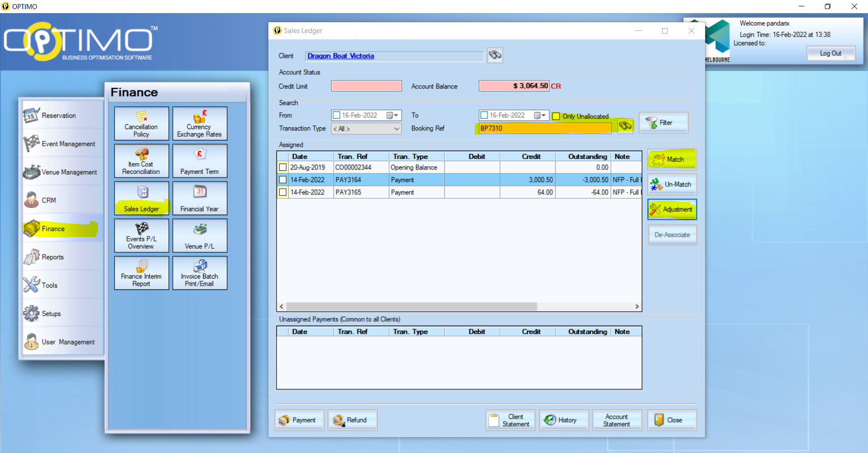Viewport: 868px width, 453px height.
Task: Close the Sales Ledger with Close button
Action: (672, 420)
